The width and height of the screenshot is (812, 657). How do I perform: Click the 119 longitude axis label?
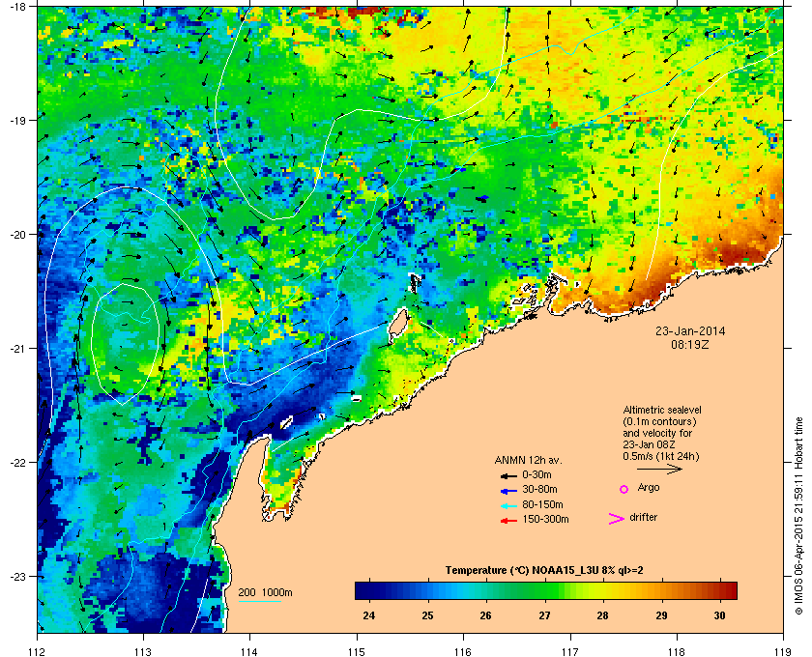(783, 651)
